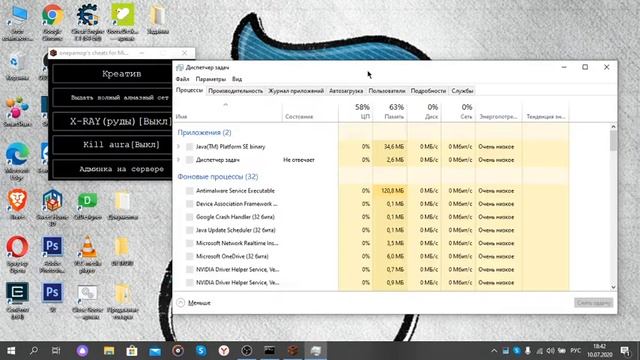Open the Adobe Photoshop labeled desktop shortcut

point(52,253)
